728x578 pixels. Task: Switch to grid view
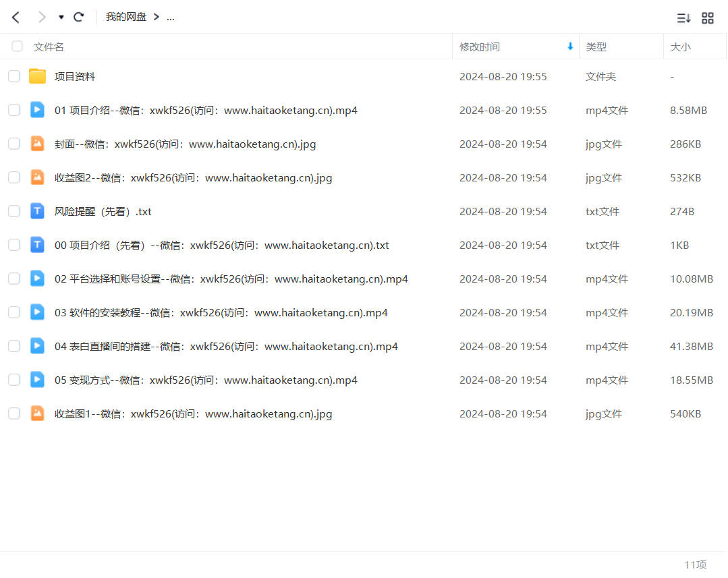tap(708, 18)
